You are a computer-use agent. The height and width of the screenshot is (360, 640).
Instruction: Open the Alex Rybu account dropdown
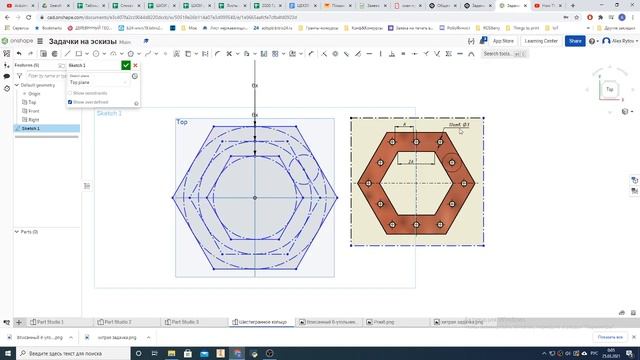(620, 41)
